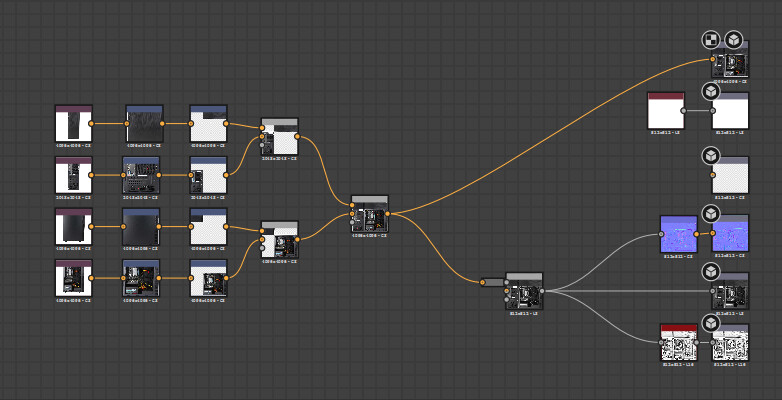Select the red-header black-and-white levels node
The height and width of the screenshot is (400, 782).
(679, 342)
